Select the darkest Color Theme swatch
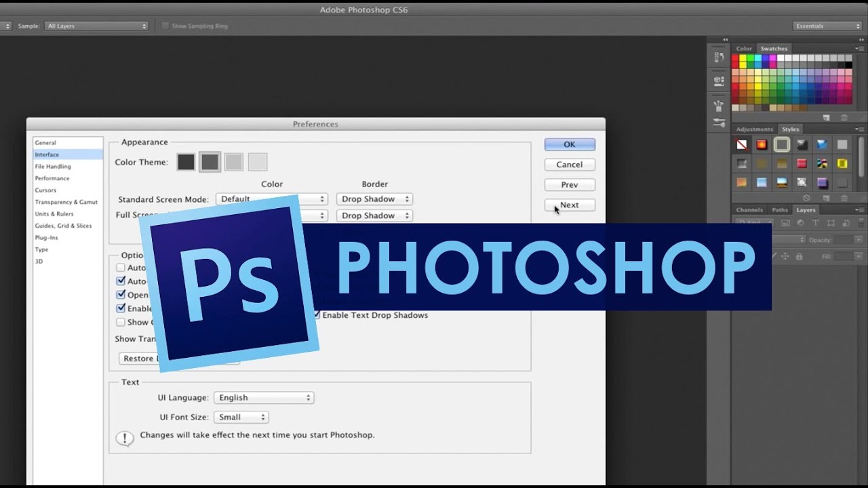 coord(186,162)
